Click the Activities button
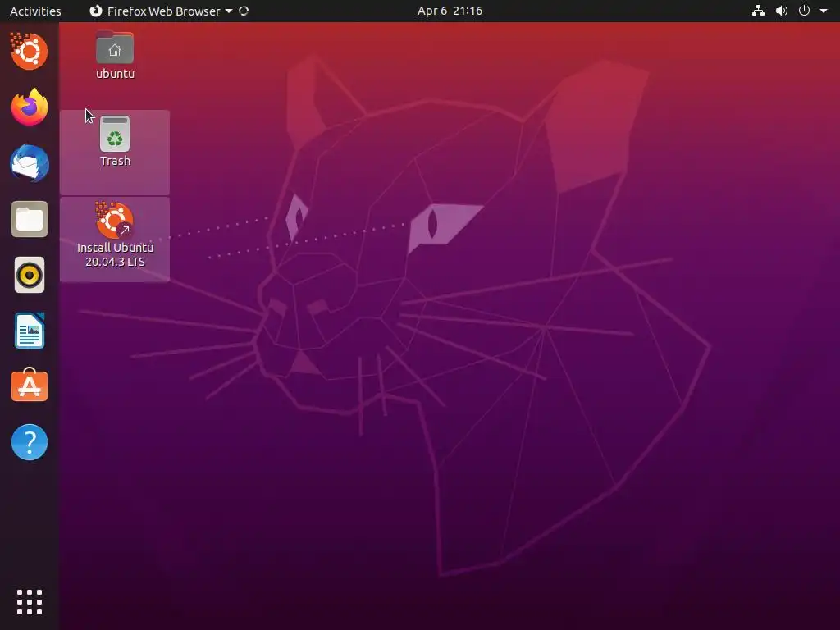This screenshot has height=630, width=840. coord(35,11)
